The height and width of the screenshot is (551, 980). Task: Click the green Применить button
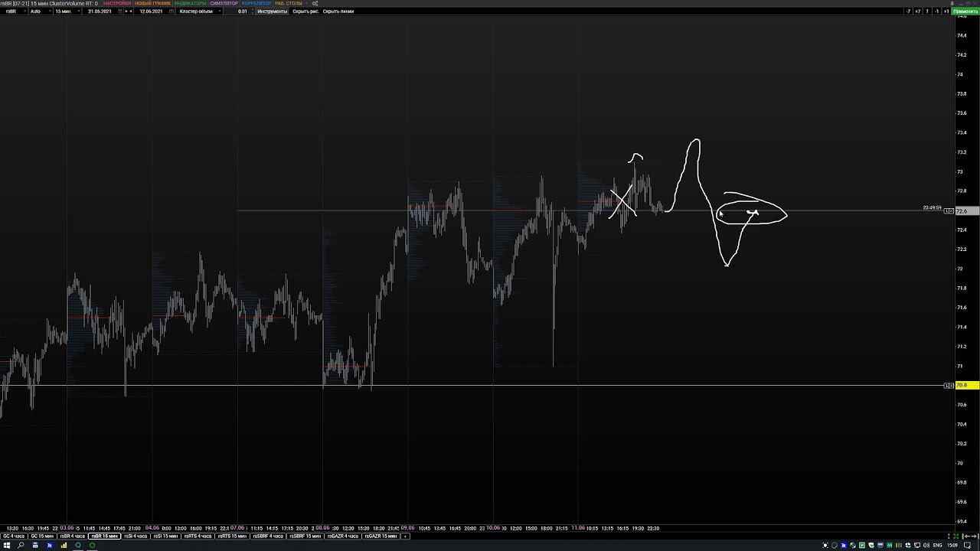point(965,11)
